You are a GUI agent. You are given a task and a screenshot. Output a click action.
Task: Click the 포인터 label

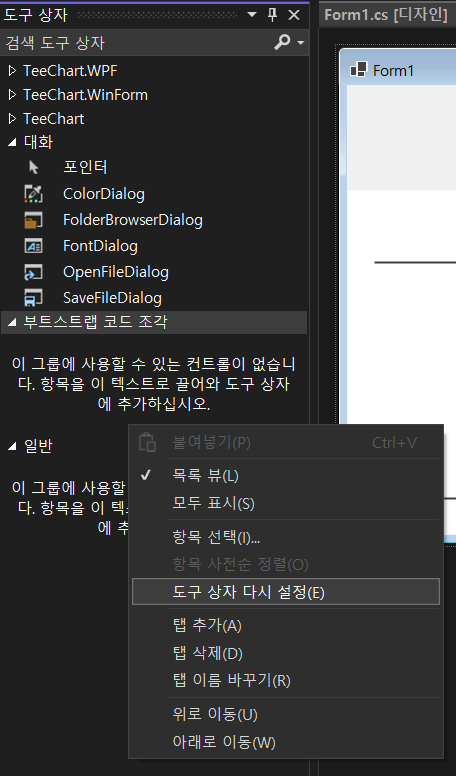(85, 167)
